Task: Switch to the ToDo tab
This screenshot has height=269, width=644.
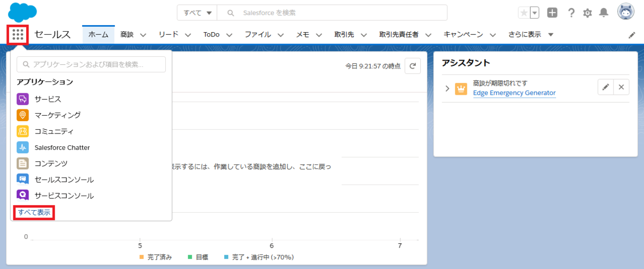Action: (211, 35)
